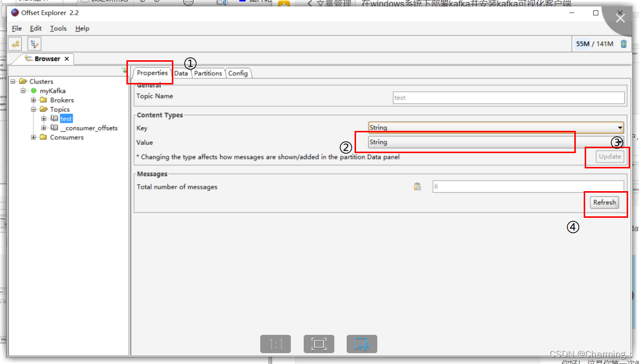Screen dimensions: 639x364
Task: Click the viewer overlay close X
Action: click(x=620, y=18)
